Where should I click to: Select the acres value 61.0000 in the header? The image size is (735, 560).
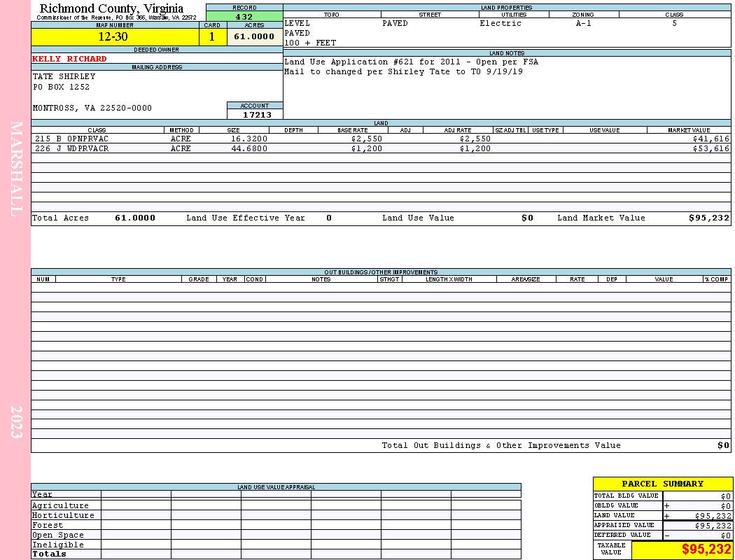pos(255,36)
